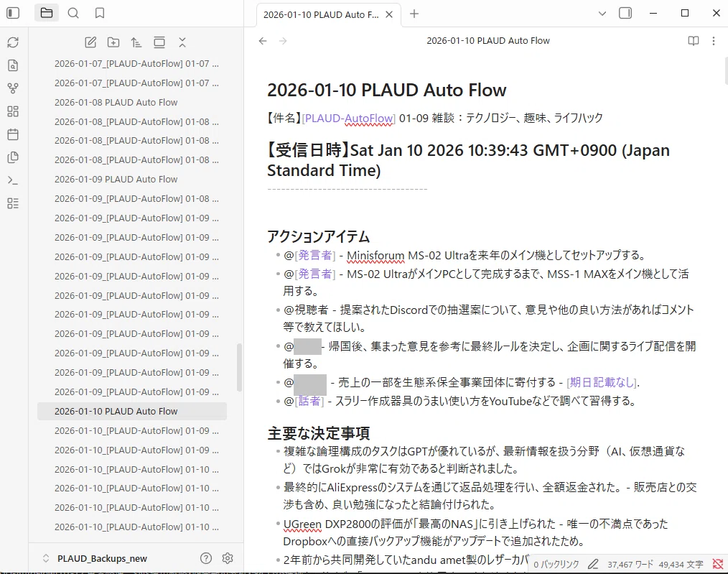
Task: Navigate back with the left arrow
Action: pos(263,41)
